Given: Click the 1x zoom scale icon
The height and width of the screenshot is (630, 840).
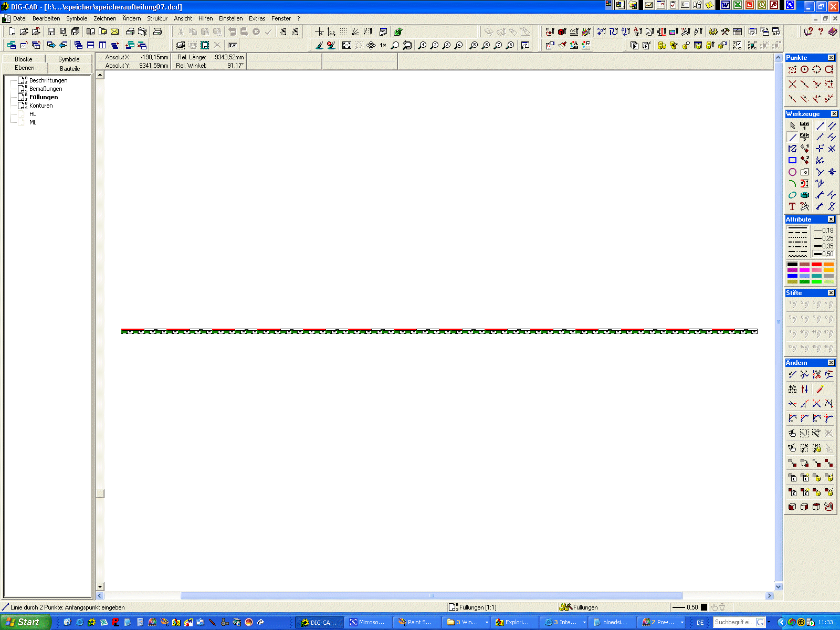Looking at the screenshot, I should click(383, 45).
